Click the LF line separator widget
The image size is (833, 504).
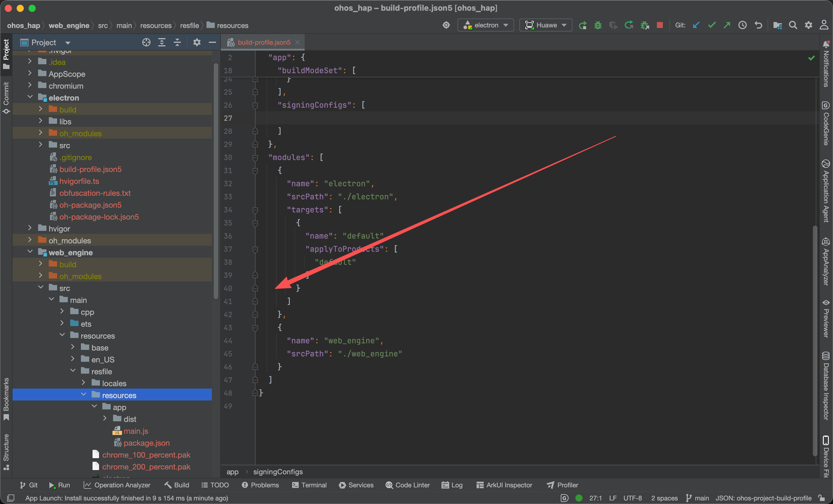tap(613, 498)
